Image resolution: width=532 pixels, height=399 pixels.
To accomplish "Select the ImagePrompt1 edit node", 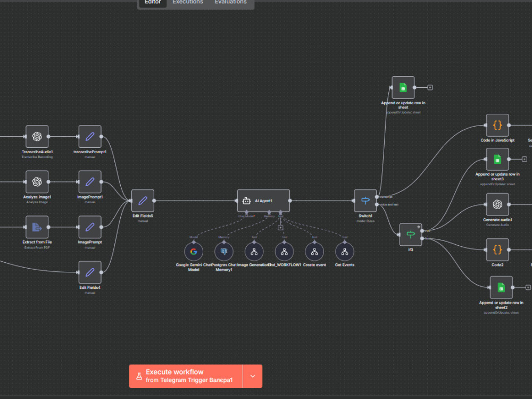I will tap(90, 182).
